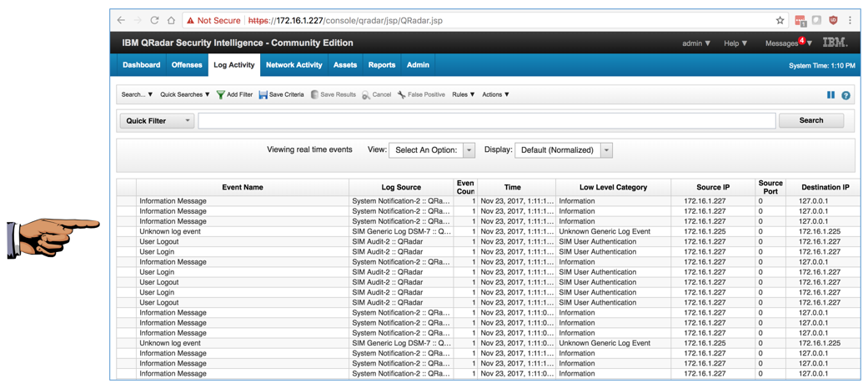
Task: Bookmark the page with the star icon
Action: coord(780,21)
